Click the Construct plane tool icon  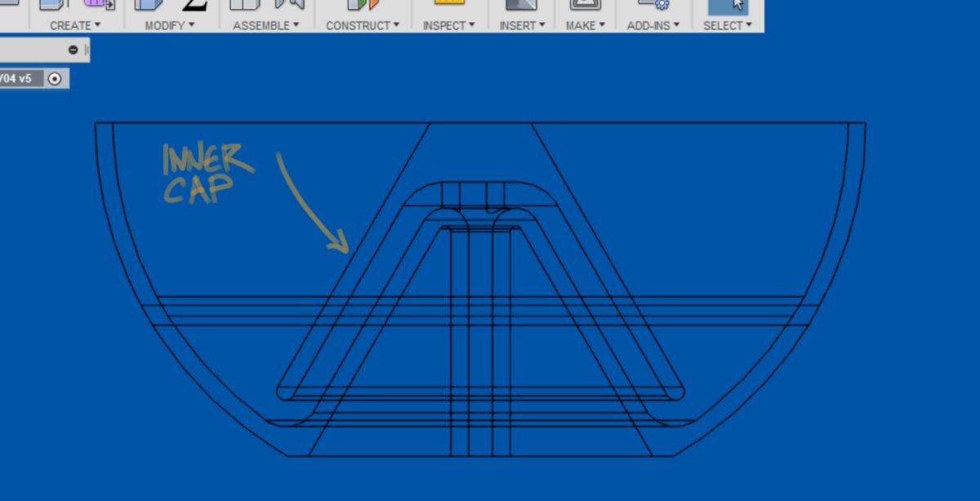363,5
